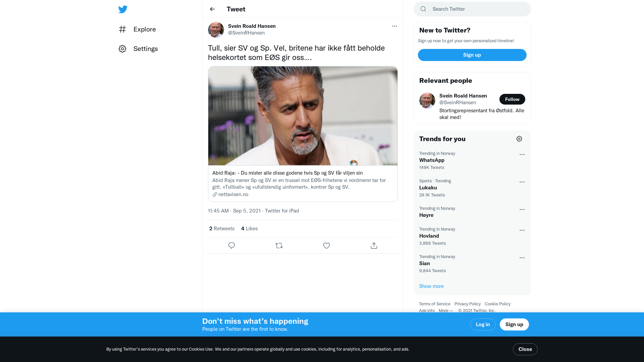This screenshot has height=362, width=644.
Task: View the 2 Retweets list
Action: 222,229
